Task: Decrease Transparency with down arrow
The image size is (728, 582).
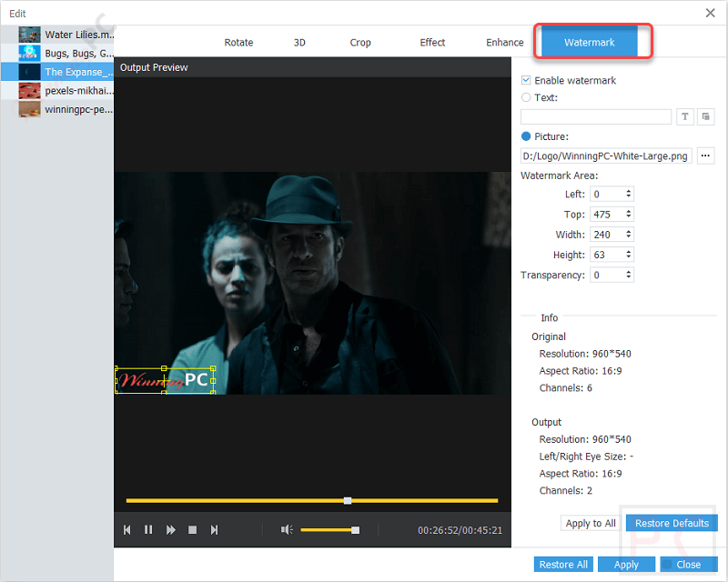Action: coord(628,278)
